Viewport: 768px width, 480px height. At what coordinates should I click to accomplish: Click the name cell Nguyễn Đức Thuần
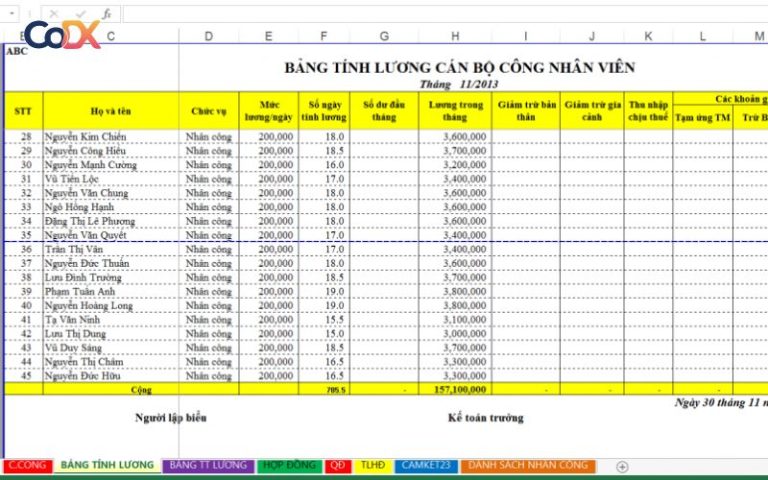click(x=111, y=263)
